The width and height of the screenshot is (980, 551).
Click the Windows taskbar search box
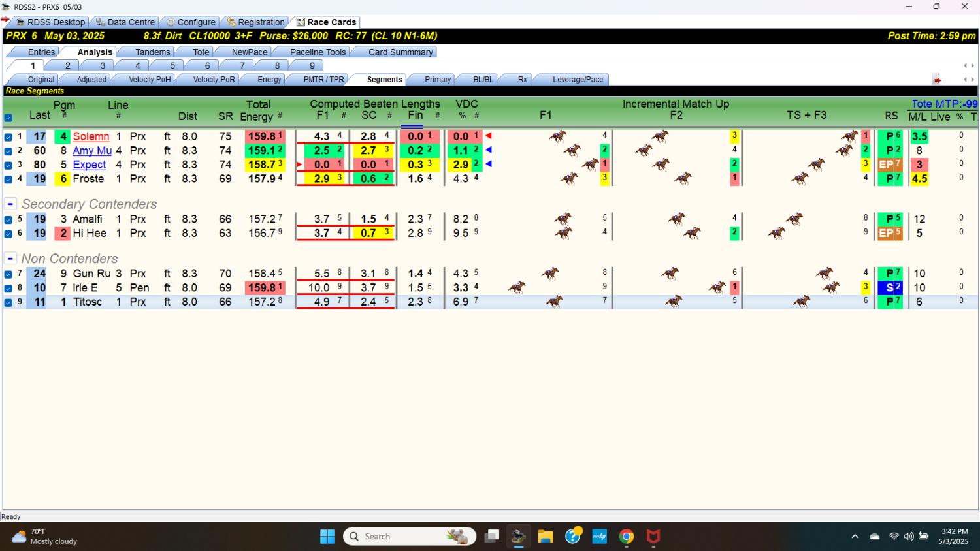[409, 537]
